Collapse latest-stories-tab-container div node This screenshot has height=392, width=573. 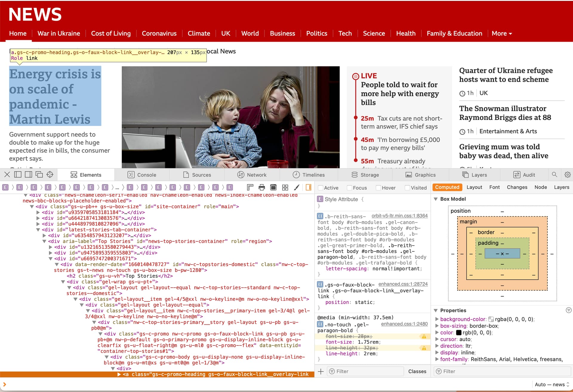[x=38, y=230]
